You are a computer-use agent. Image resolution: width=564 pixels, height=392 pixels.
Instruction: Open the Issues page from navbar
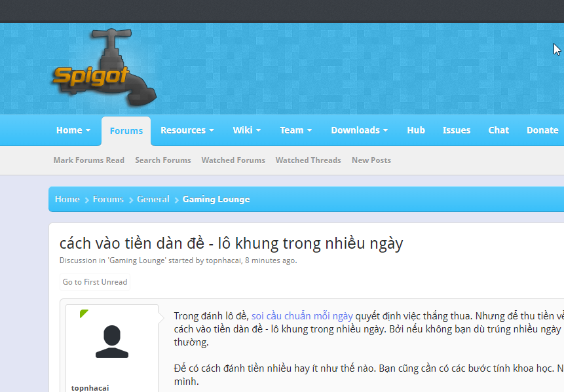tap(456, 130)
